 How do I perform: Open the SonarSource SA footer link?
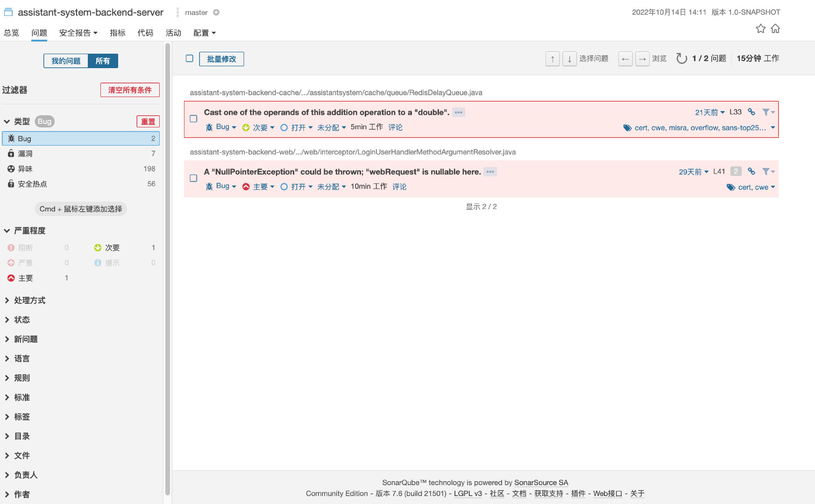pyautogui.click(x=541, y=483)
